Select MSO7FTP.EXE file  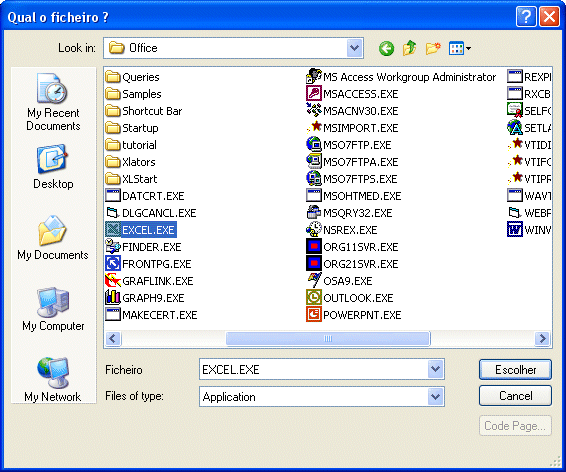point(349,145)
